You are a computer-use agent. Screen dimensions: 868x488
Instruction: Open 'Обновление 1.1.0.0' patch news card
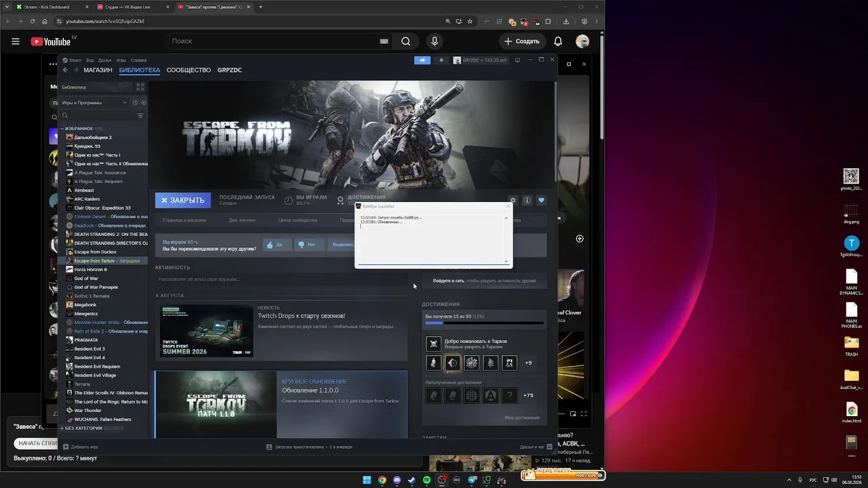point(281,405)
